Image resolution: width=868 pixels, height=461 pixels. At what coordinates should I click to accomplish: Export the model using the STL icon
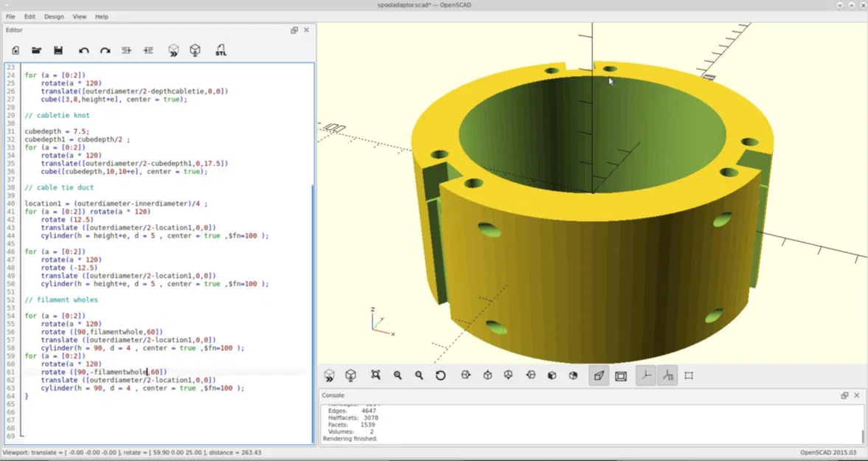click(x=221, y=50)
